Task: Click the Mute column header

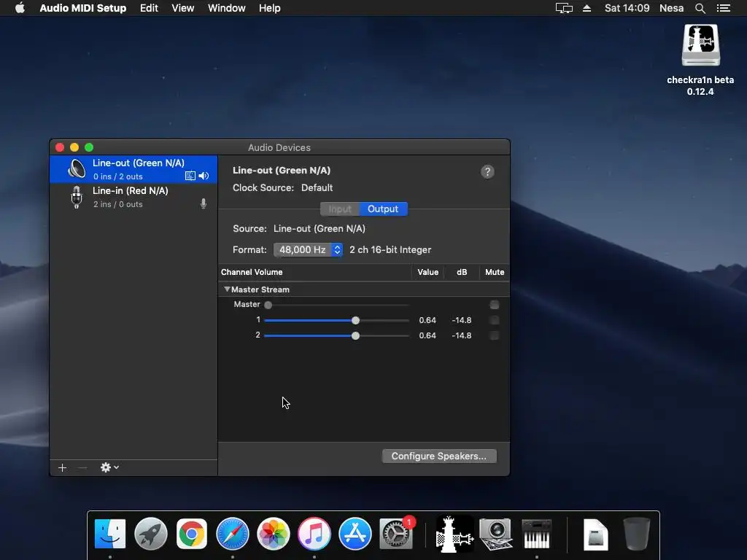Action: point(495,272)
